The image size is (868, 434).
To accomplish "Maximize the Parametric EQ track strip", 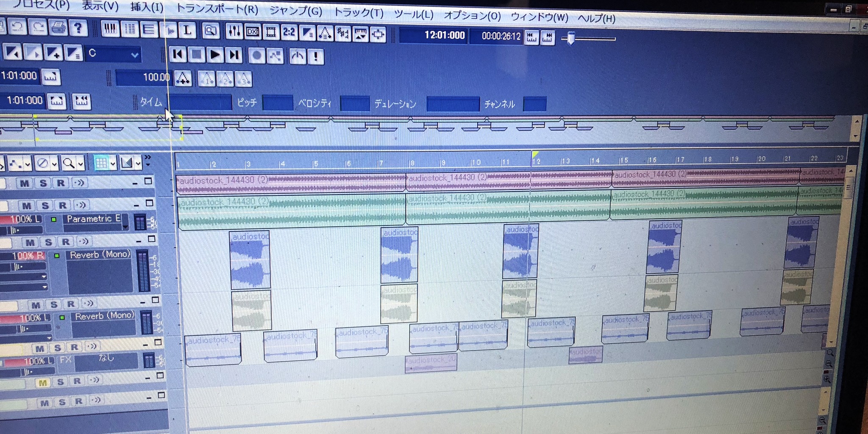I will (150, 203).
